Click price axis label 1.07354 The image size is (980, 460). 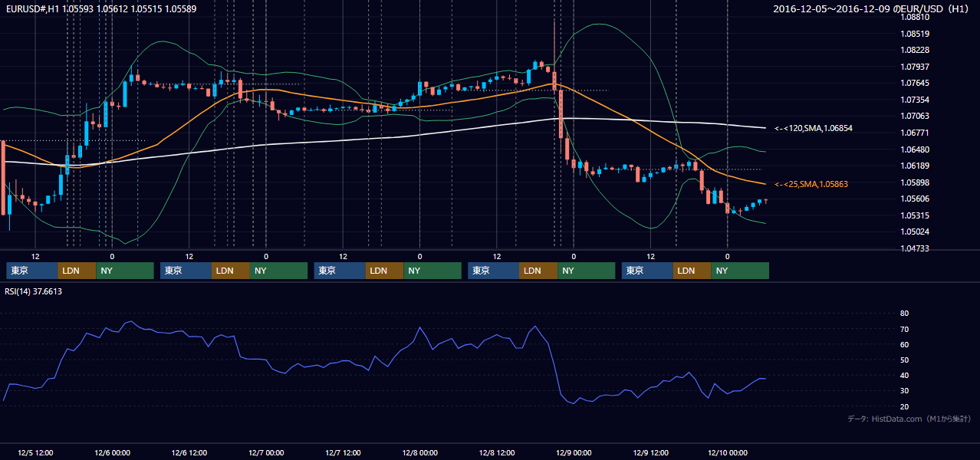(915, 100)
